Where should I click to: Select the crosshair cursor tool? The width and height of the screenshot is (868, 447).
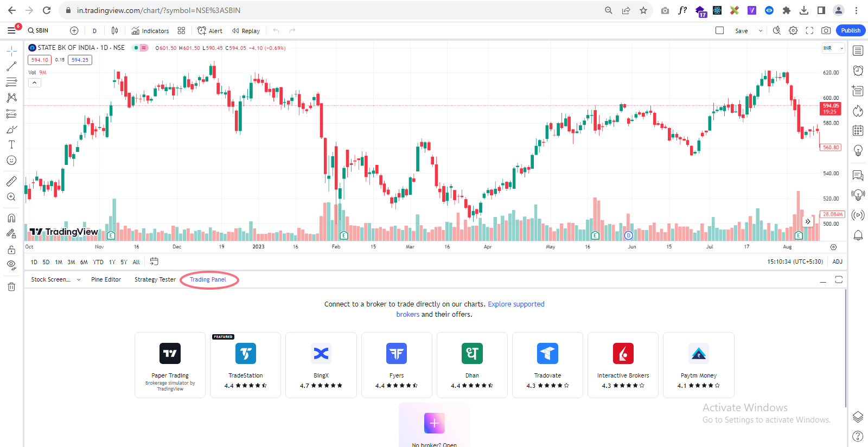[x=11, y=51]
